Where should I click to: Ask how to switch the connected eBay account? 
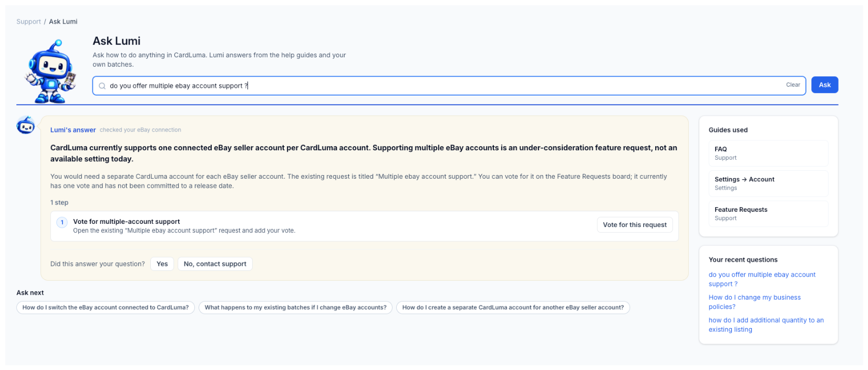pos(106,307)
